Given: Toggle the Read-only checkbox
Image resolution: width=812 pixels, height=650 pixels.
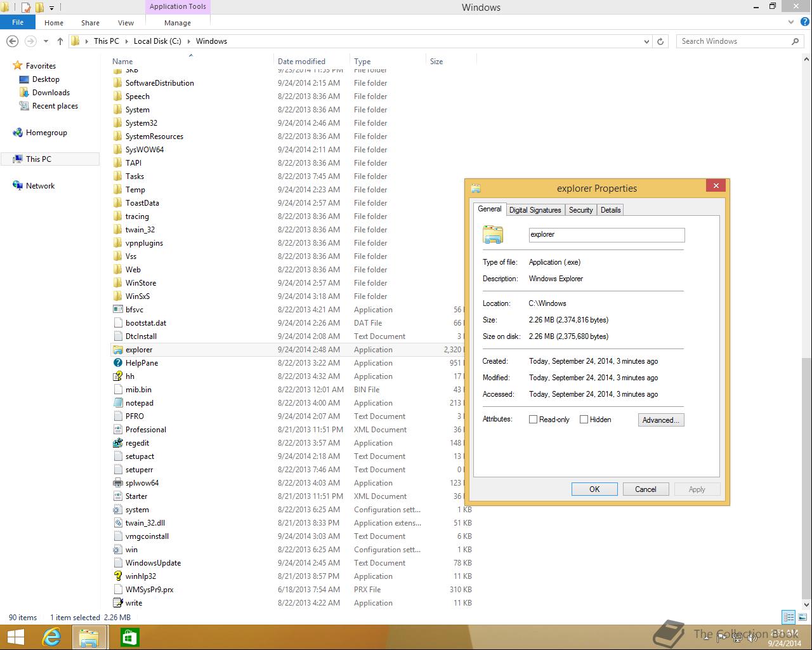Looking at the screenshot, I should 534,420.
